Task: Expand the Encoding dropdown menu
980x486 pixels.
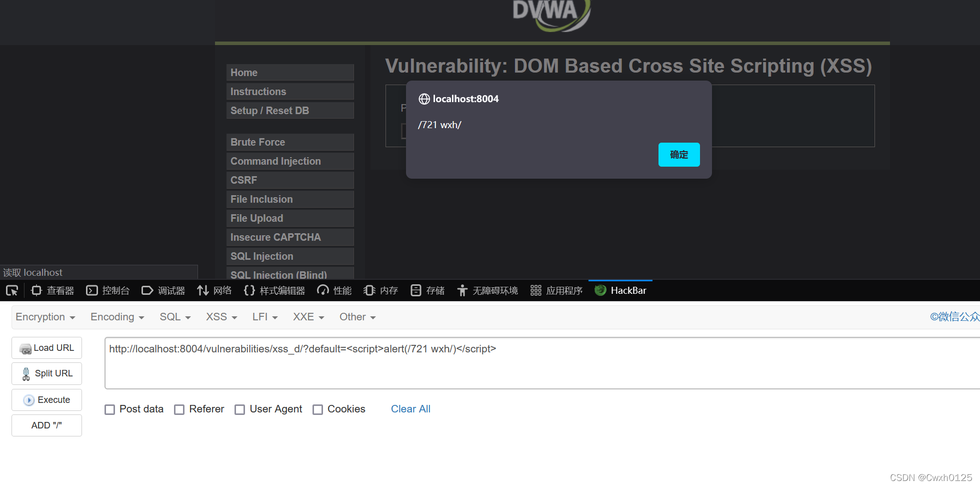Action: click(x=117, y=317)
